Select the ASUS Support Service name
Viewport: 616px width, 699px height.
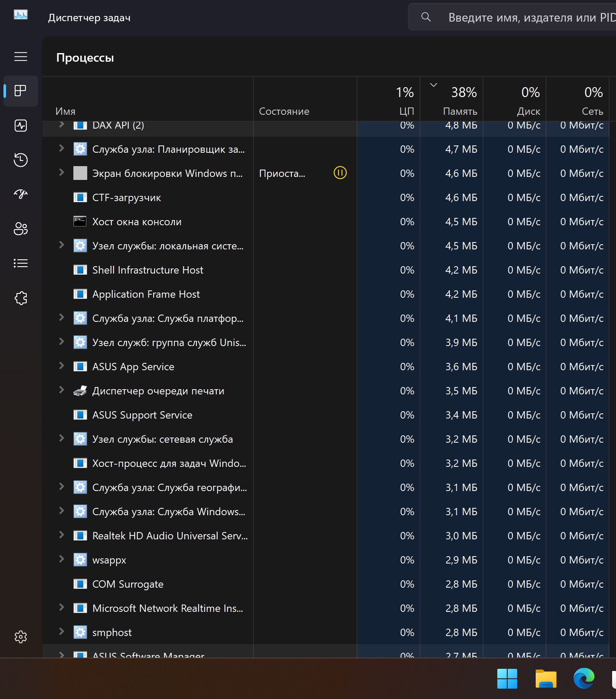[x=142, y=415]
